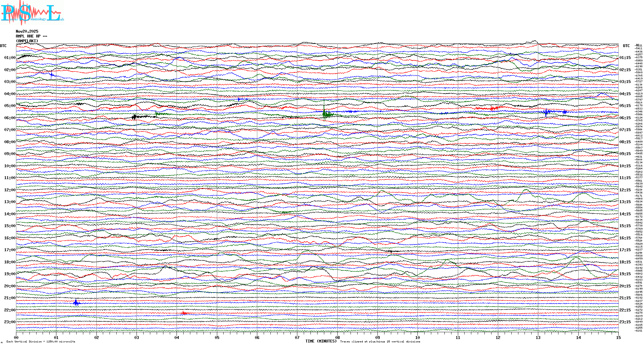Click minute 00 on the bottom axis

[16, 337]
